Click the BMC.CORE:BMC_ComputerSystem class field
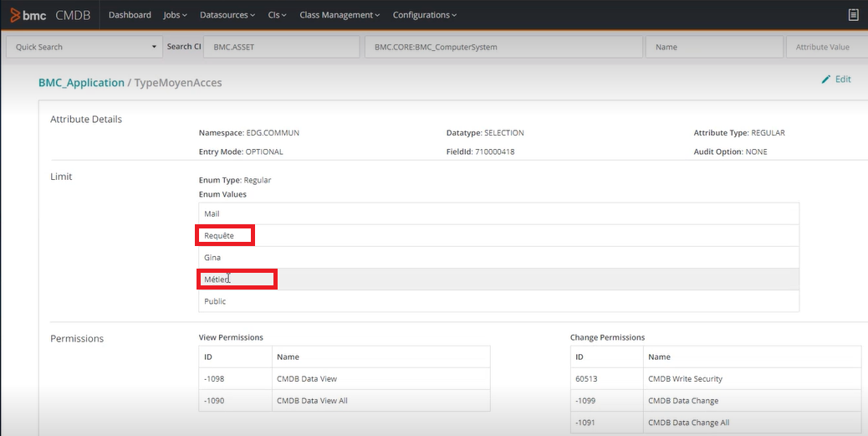 point(503,47)
